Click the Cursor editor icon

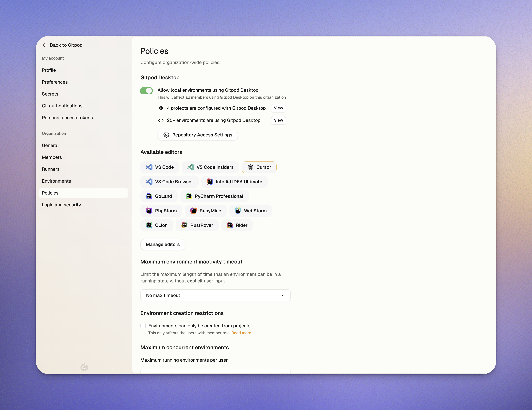click(x=250, y=167)
